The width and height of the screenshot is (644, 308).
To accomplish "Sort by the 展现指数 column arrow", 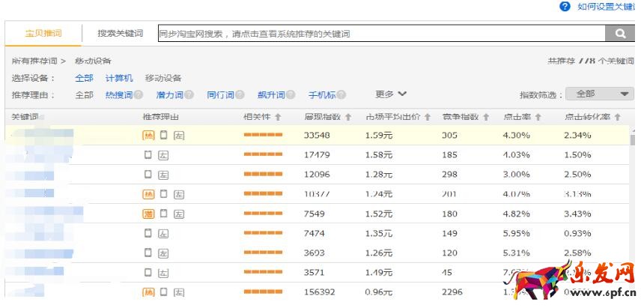I will (347, 118).
